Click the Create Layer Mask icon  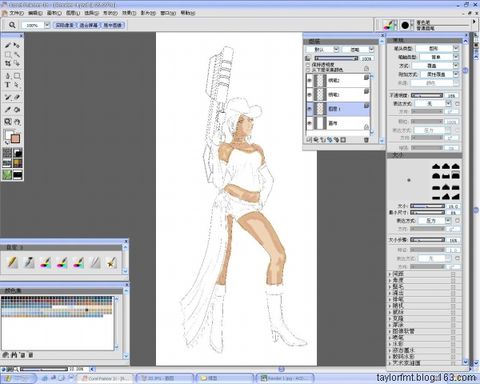pyautogui.click(x=343, y=140)
